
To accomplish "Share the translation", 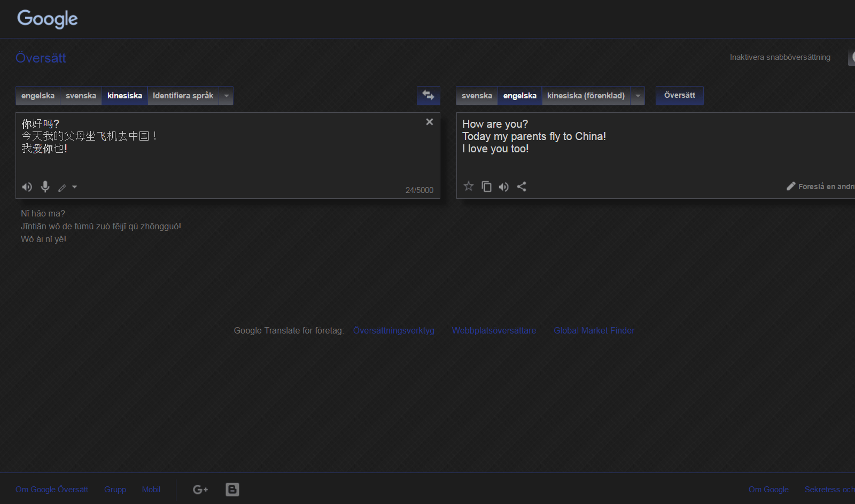I will pyautogui.click(x=522, y=187).
